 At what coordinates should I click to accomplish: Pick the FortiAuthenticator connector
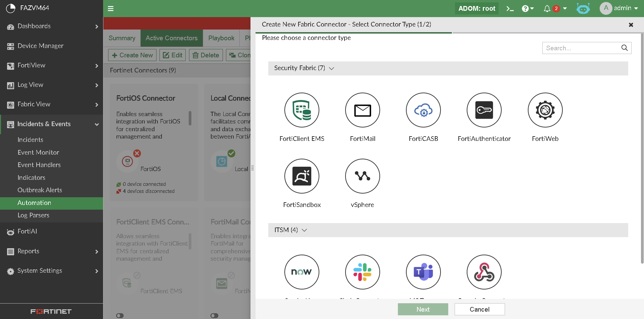pos(484,110)
